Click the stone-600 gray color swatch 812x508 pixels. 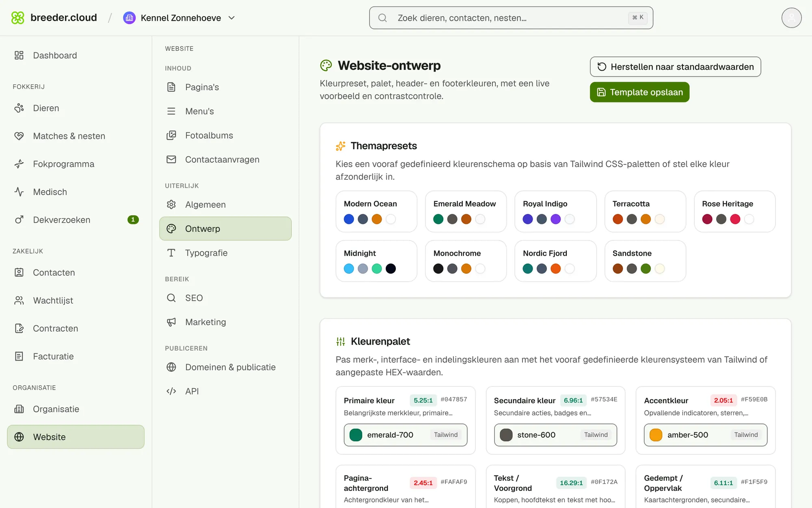pyautogui.click(x=506, y=435)
